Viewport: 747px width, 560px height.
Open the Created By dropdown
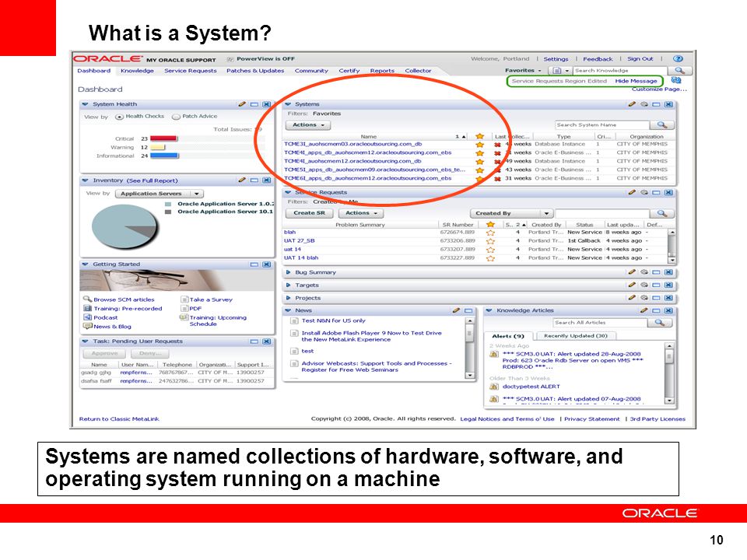[512, 213]
